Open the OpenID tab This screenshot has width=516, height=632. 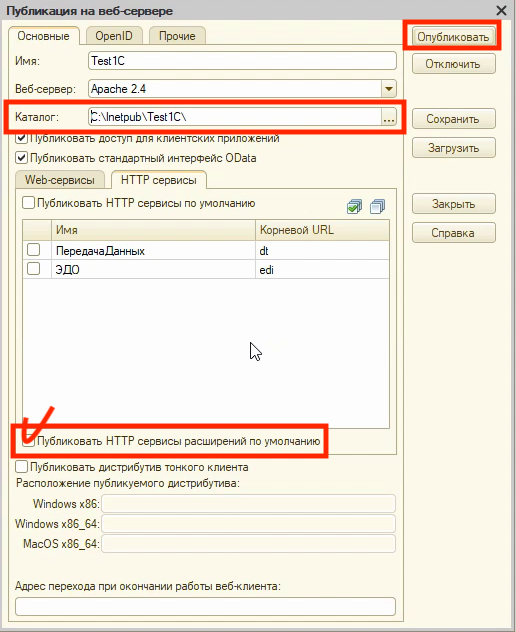click(114, 36)
